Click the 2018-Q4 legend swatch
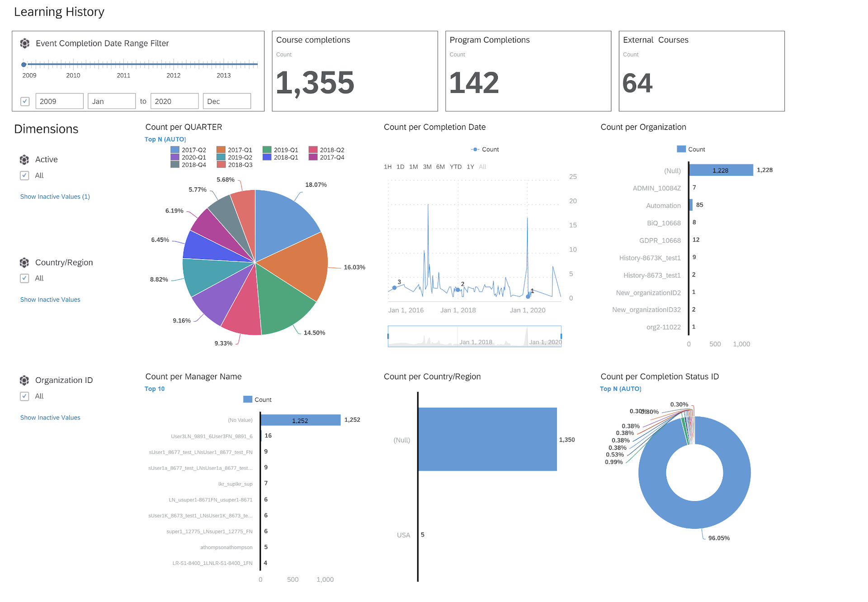Screen dimensions: 868x602 [x=175, y=165]
